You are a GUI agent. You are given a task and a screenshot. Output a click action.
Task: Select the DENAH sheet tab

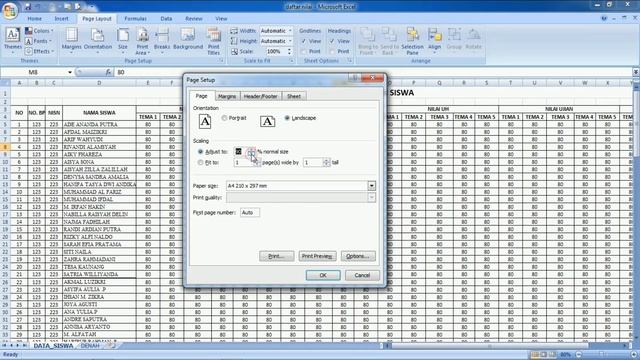(90, 346)
